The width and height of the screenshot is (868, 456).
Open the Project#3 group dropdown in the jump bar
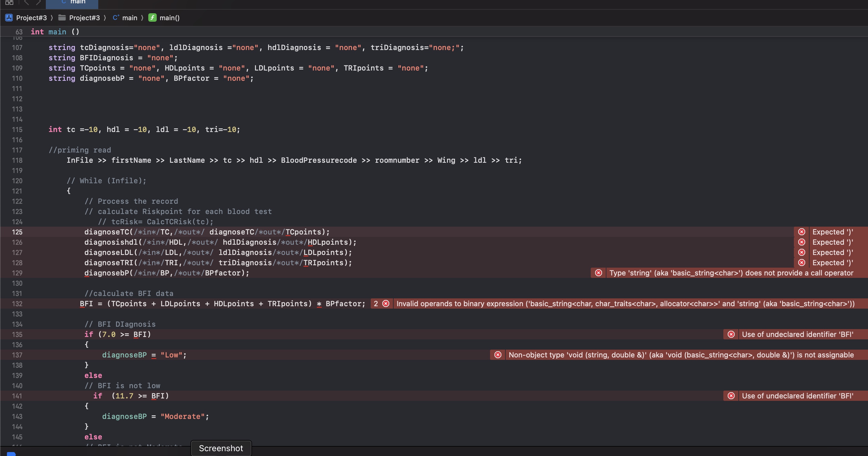pos(84,17)
